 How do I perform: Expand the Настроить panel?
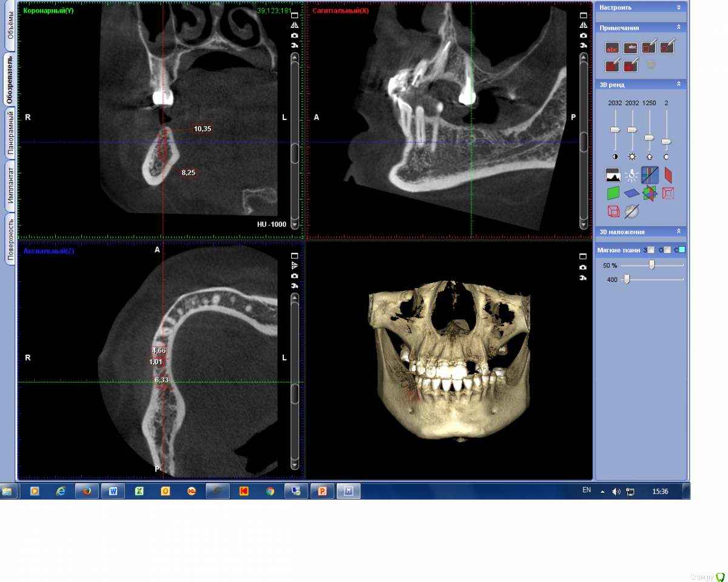[678, 7]
